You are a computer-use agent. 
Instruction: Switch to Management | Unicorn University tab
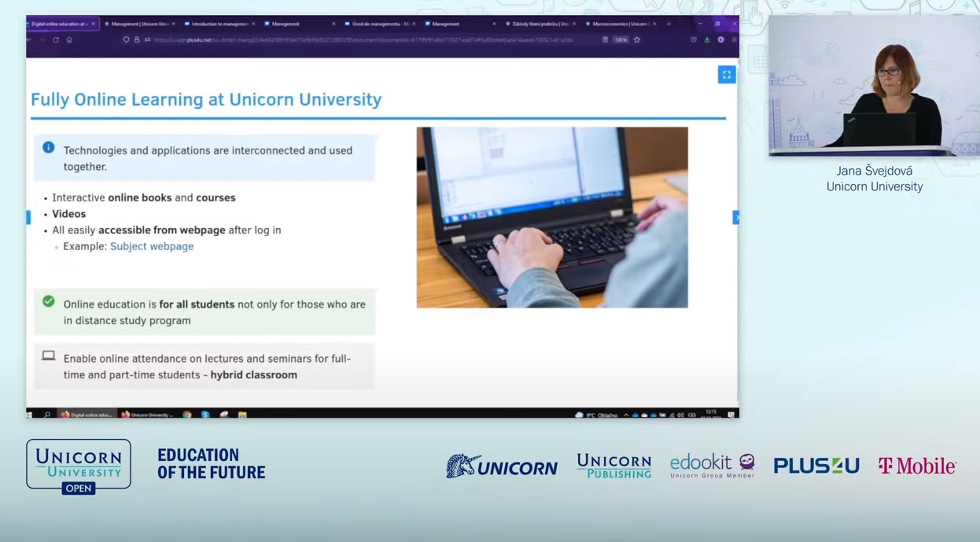pyautogui.click(x=140, y=24)
